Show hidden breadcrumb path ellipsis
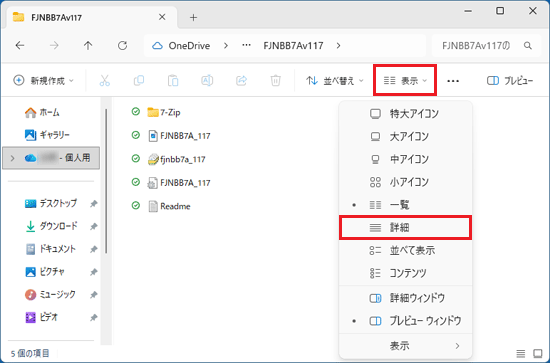Image resolution: width=550 pixels, height=363 pixels. point(247,46)
